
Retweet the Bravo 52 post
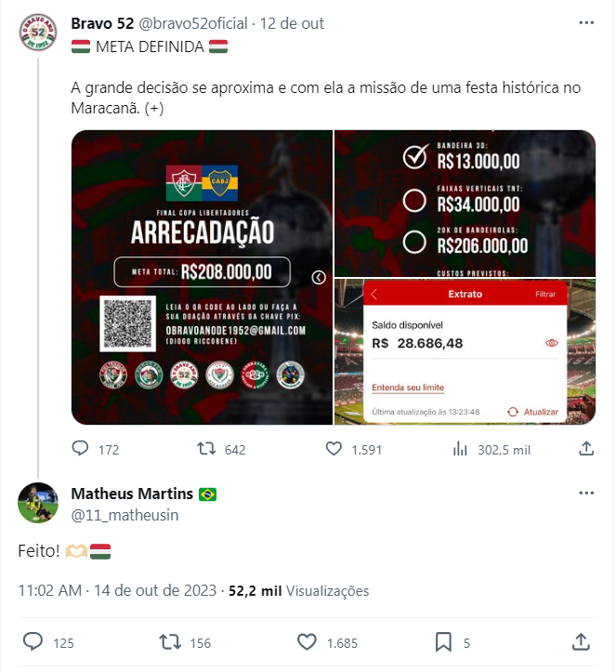[x=206, y=449]
